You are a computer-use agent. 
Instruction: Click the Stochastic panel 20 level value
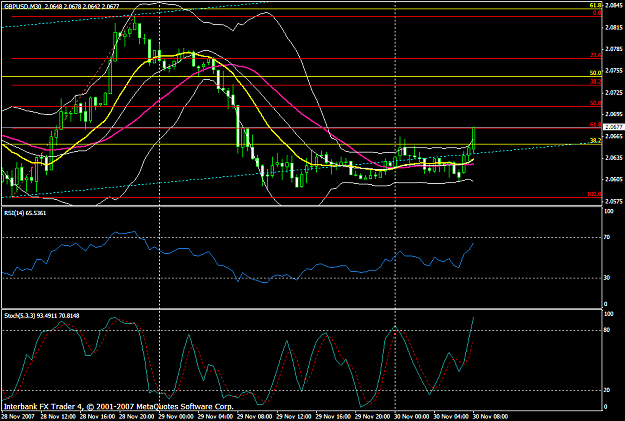tap(607, 390)
